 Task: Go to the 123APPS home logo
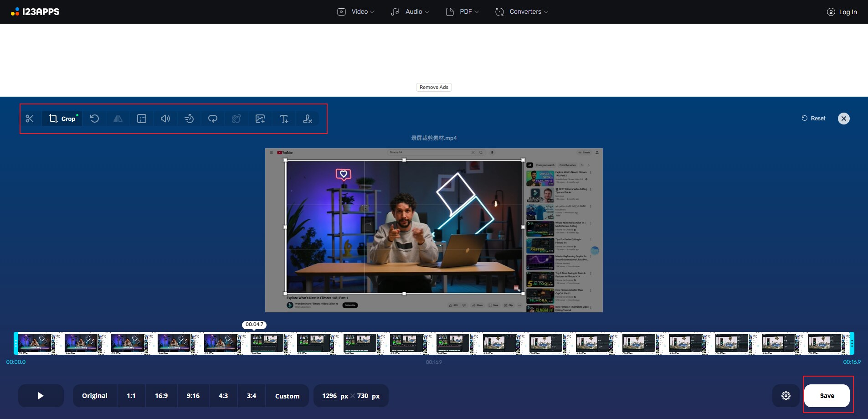pos(35,12)
